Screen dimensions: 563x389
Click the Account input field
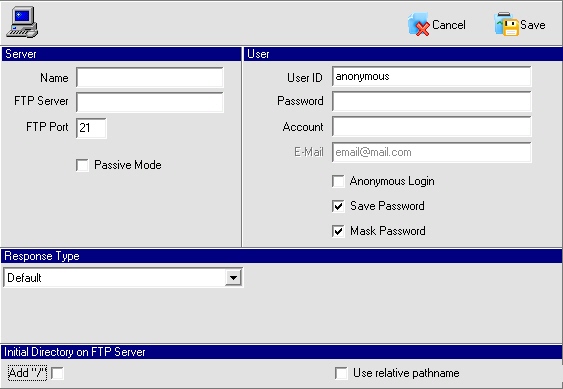(432, 126)
